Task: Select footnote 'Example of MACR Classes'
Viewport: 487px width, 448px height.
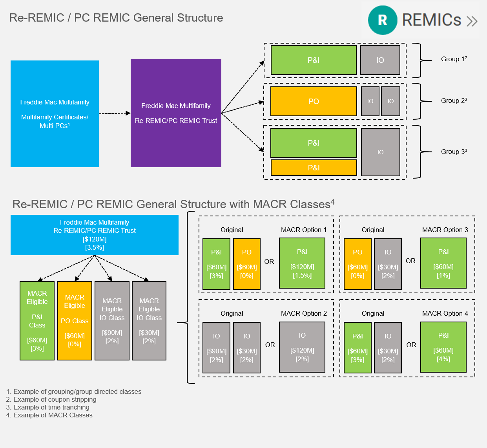Action: click(x=53, y=415)
